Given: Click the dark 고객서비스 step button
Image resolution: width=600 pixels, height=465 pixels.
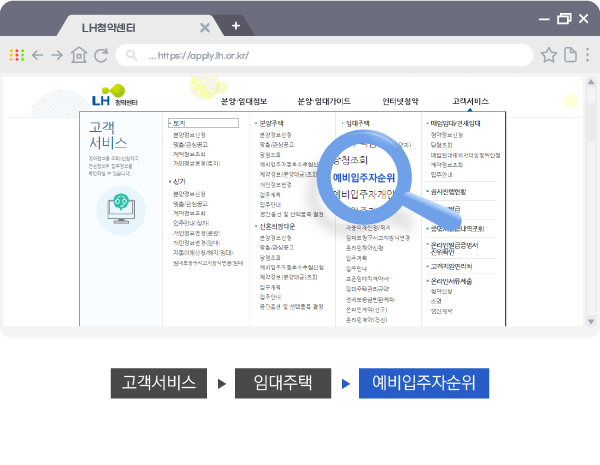Looking at the screenshot, I should (159, 383).
